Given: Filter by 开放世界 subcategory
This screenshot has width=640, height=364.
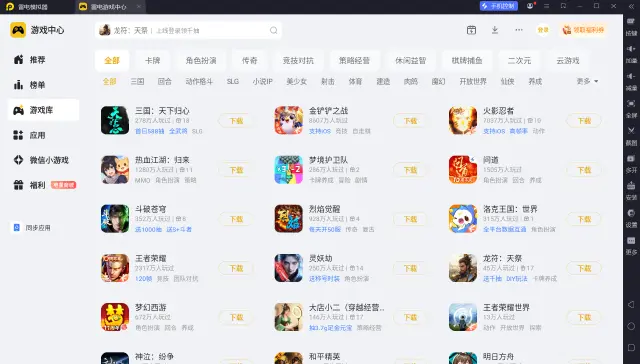Looking at the screenshot, I should tap(473, 81).
